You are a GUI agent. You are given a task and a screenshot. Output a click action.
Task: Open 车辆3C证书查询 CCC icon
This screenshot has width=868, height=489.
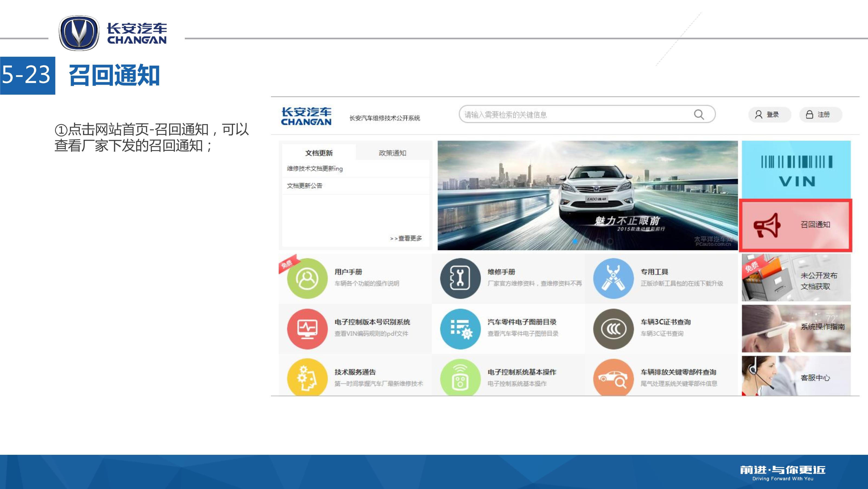(x=613, y=329)
